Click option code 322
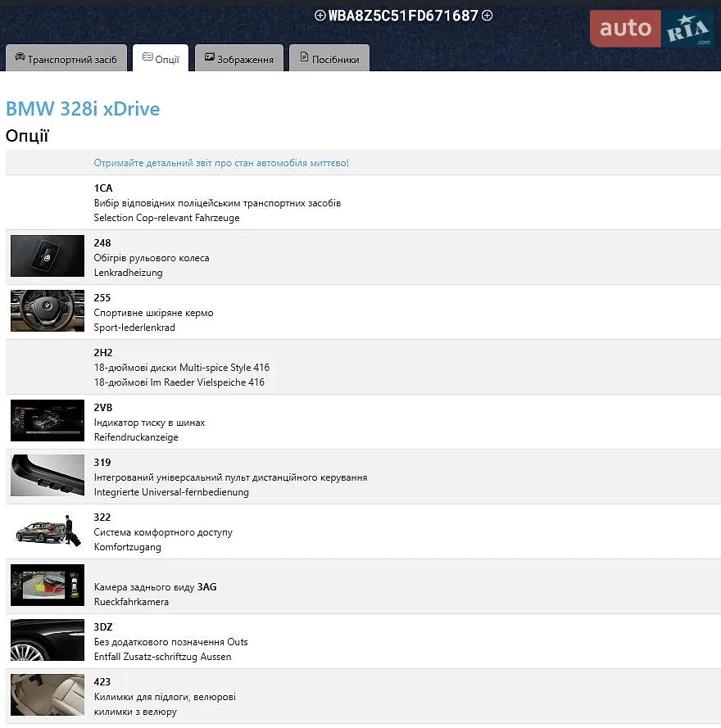721x728 pixels. point(102,517)
